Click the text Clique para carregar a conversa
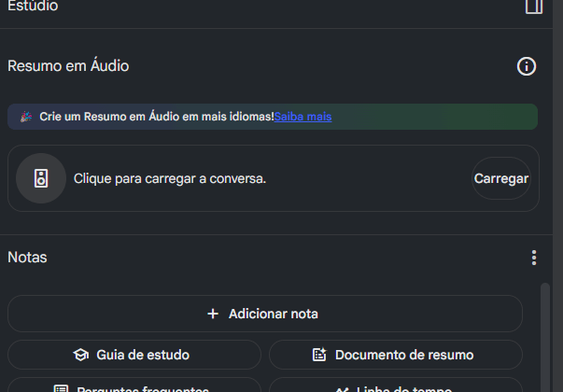The width and height of the screenshot is (563, 392). (x=170, y=178)
